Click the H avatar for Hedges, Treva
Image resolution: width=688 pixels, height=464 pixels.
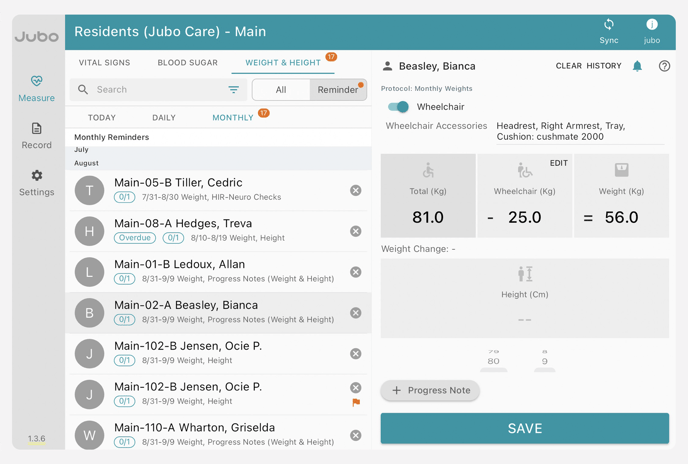point(90,231)
